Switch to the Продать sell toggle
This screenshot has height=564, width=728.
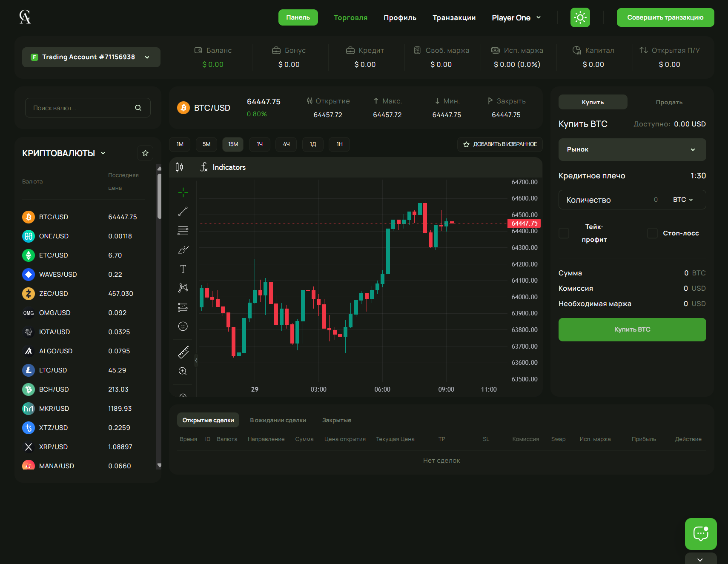[x=669, y=102]
